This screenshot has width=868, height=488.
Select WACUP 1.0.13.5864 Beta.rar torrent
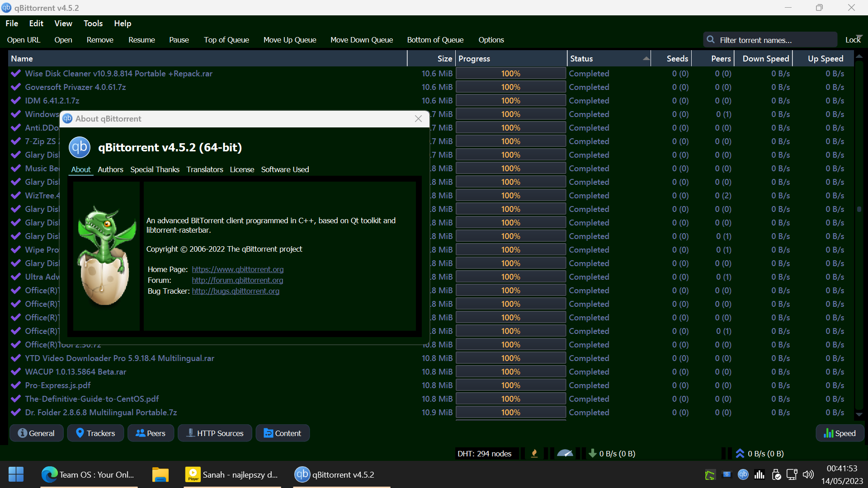tap(431, 372)
